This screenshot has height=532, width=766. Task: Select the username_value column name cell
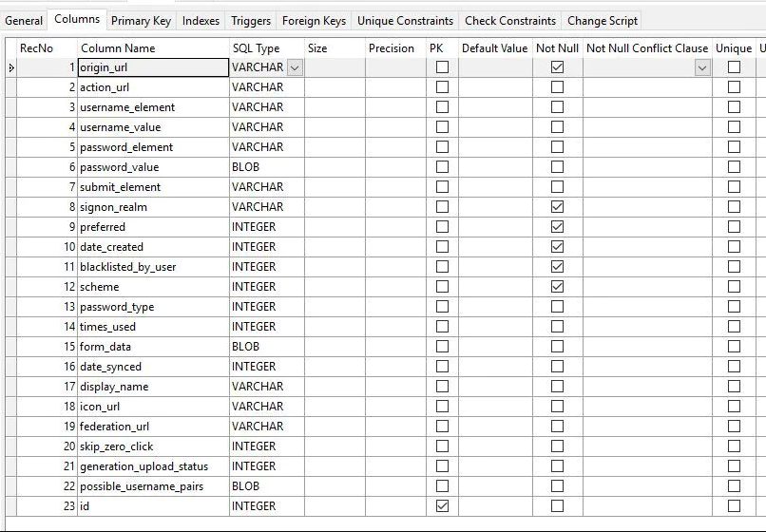[x=152, y=127]
